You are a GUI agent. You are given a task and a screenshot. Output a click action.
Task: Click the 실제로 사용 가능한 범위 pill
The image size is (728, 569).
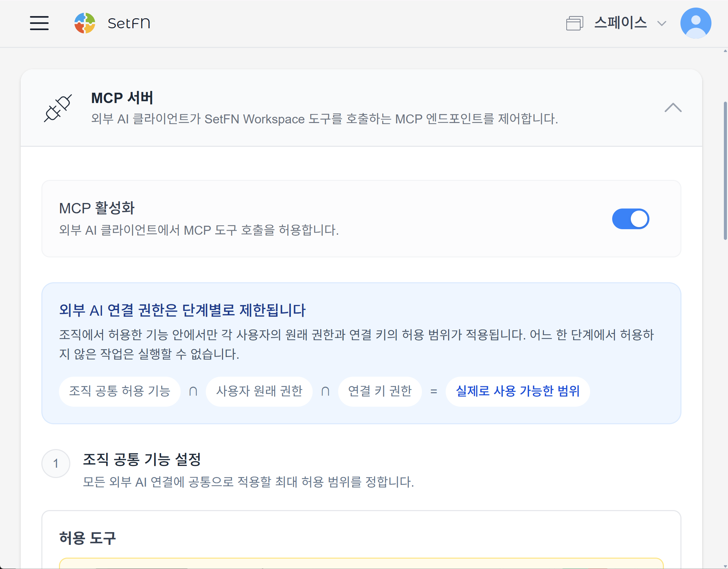click(x=518, y=391)
